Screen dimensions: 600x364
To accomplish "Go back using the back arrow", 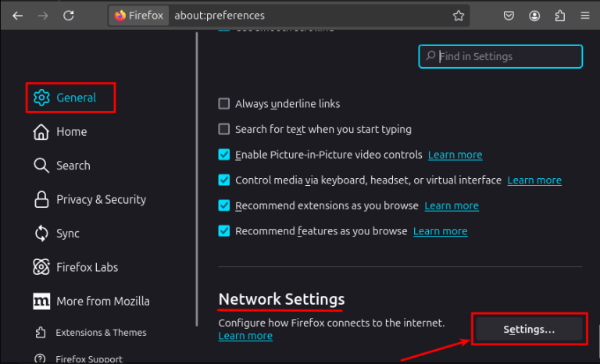I will click(18, 16).
